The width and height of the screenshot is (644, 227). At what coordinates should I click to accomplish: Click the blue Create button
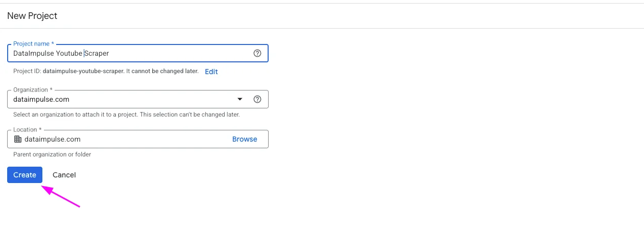coord(25,175)
